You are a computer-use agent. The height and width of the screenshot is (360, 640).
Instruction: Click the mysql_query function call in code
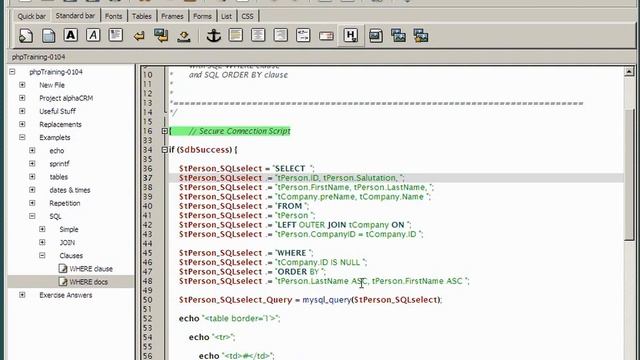coord(327,300)
